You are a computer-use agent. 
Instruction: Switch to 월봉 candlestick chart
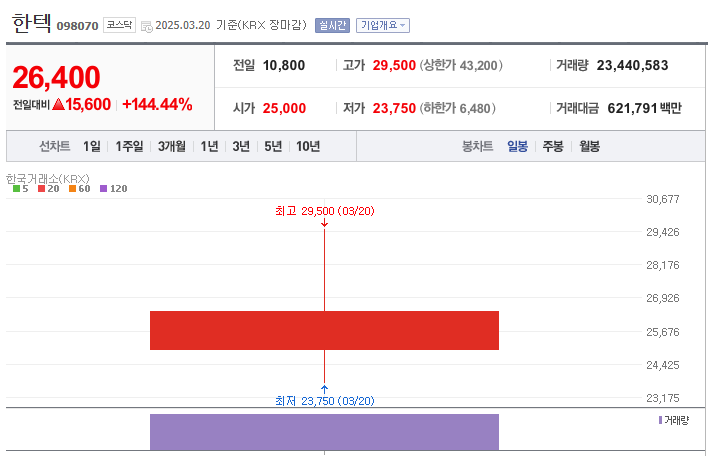590,146
